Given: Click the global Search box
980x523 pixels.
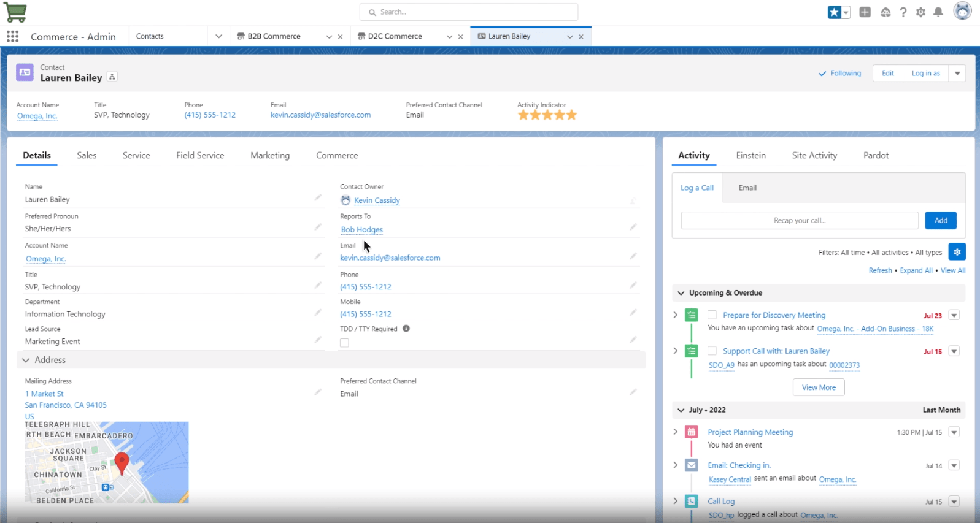Looking at the screenshot, I should pos(469,12).
